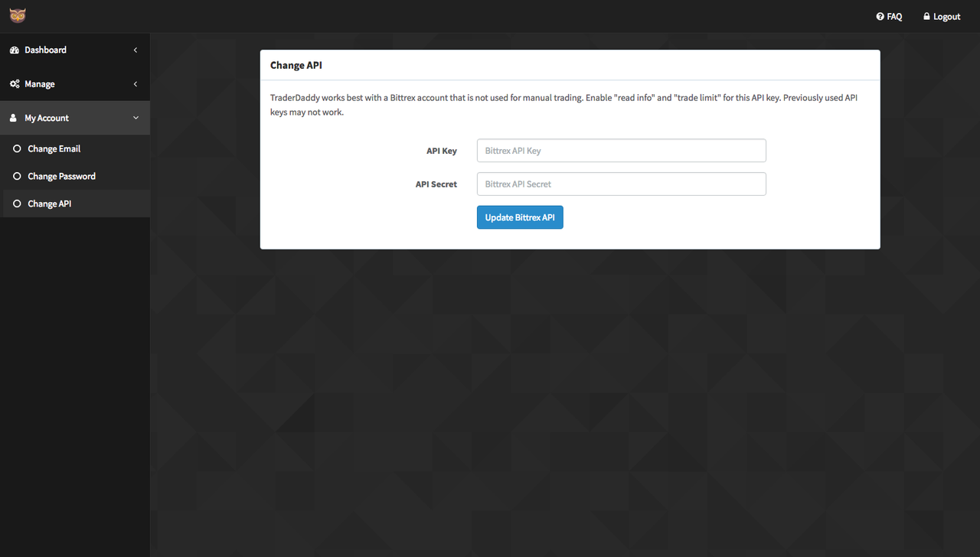Viewport: 980px width, 557px height.
Task: Open the FAQ link
Action: pyautogui.click(x=890, y=16)
